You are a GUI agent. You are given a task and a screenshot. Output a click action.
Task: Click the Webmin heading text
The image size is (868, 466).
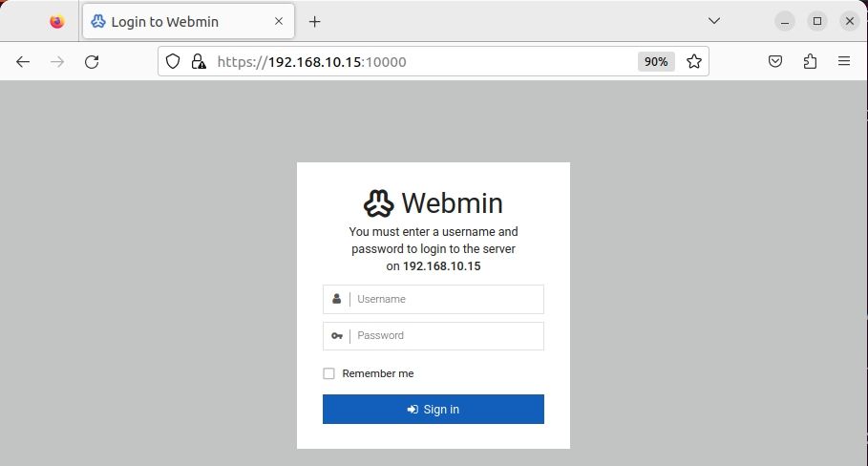tap(453, 203)
